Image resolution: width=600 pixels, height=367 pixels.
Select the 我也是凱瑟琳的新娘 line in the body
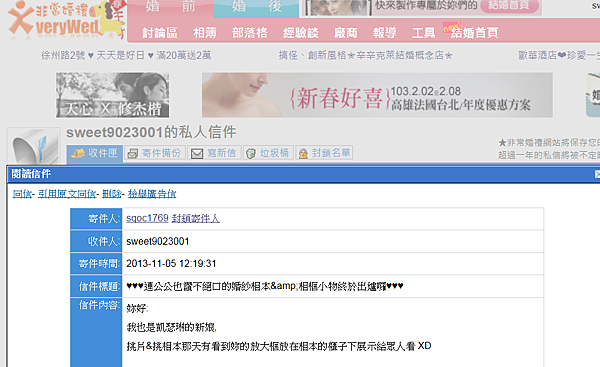pyautogui.click(x=171, y=327)
